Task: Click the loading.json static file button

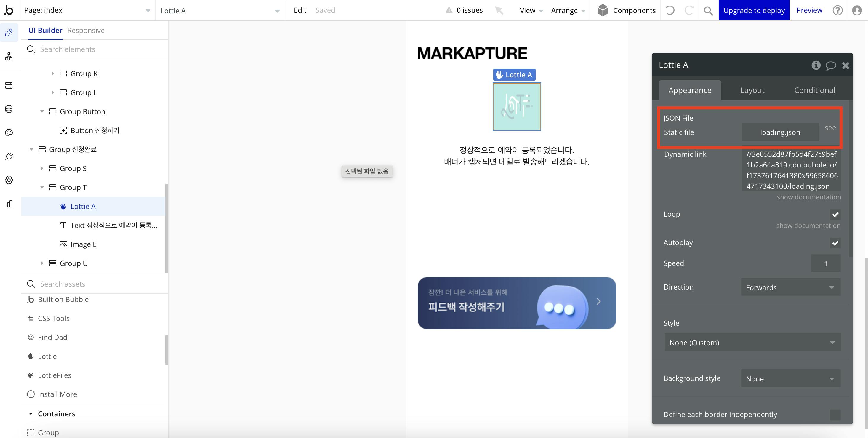Action: (x=780, y=132)
